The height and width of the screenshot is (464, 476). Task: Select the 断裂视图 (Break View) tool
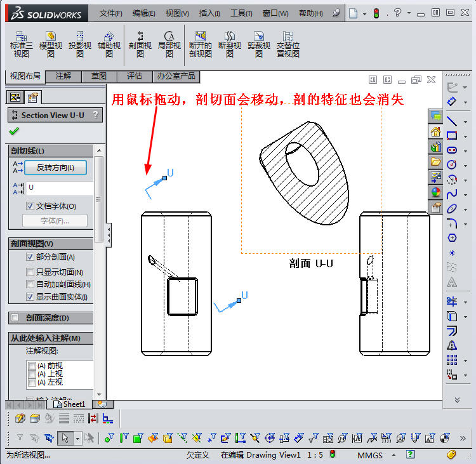pos(230,44)
